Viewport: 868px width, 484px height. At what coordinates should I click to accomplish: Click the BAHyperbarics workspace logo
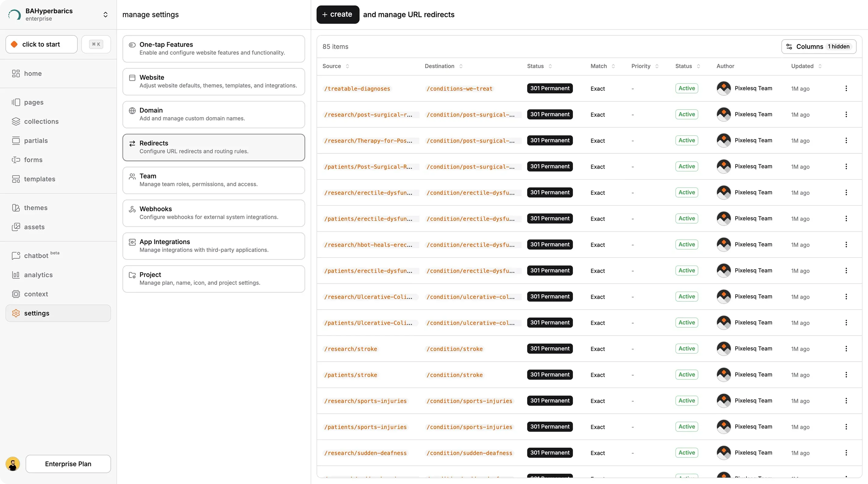point(15,15)
